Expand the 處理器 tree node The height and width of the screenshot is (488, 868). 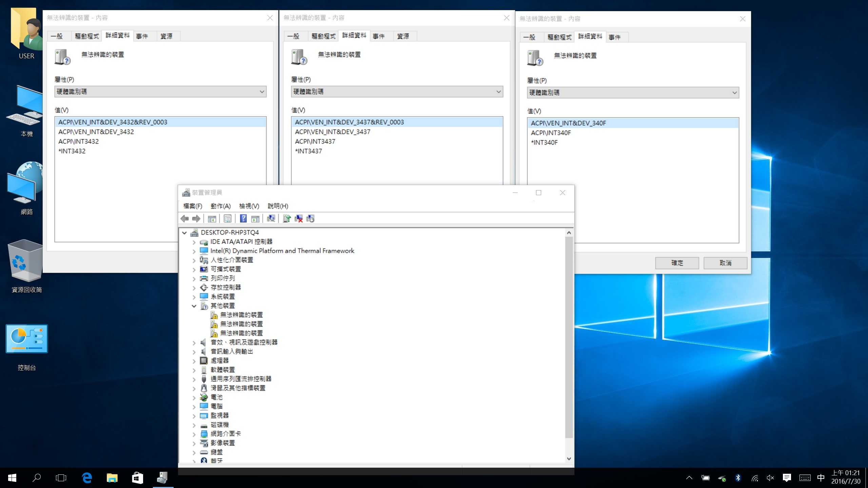click(194, 361)
